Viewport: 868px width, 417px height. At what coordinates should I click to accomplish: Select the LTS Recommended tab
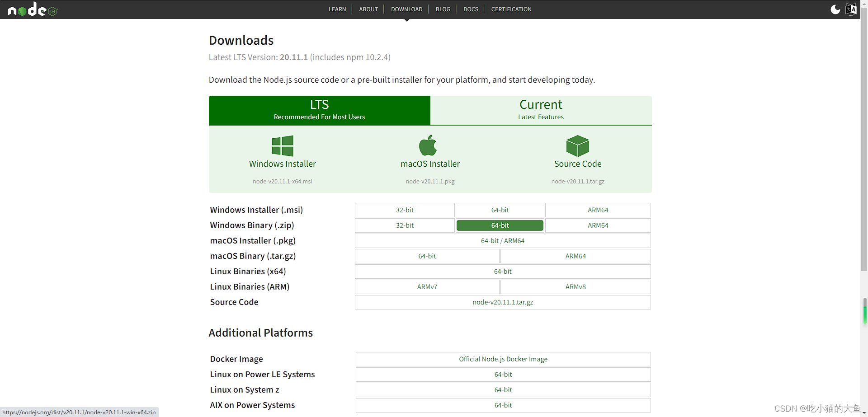(x=320, y=110)
